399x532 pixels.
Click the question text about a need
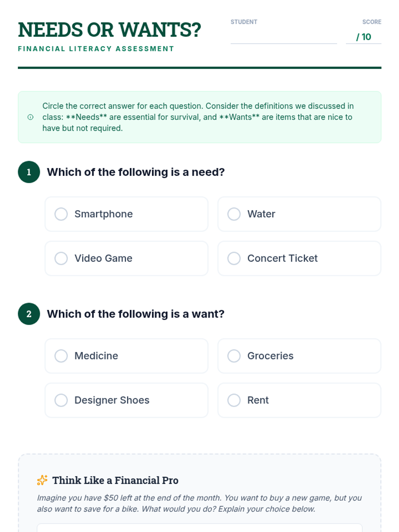coord(136,172)
